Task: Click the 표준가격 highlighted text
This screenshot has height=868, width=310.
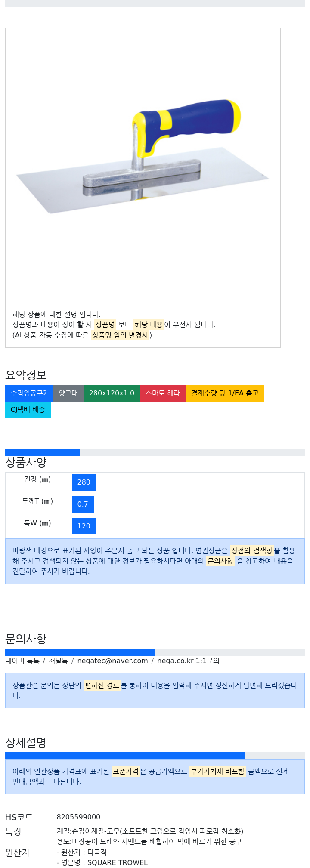Action: coord(126,772)
